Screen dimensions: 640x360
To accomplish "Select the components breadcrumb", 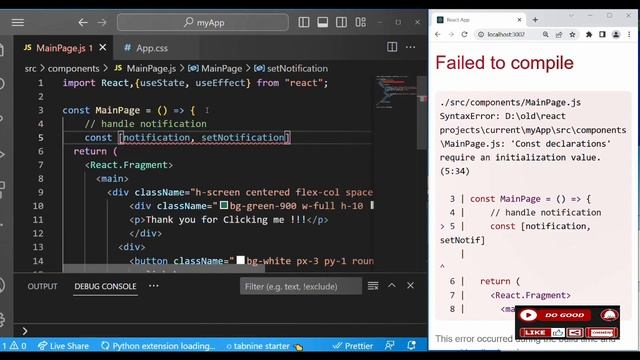I will tap(73, 69).
